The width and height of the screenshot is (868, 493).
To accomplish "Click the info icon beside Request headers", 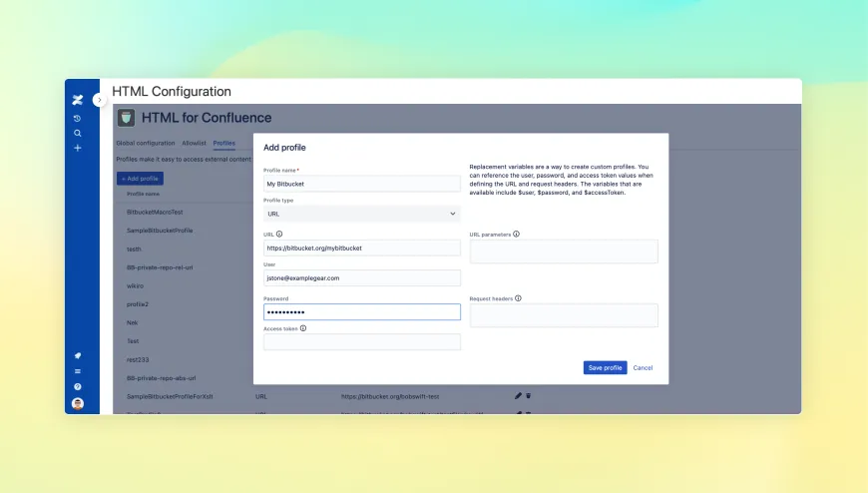I will click(x=518, y=298).
